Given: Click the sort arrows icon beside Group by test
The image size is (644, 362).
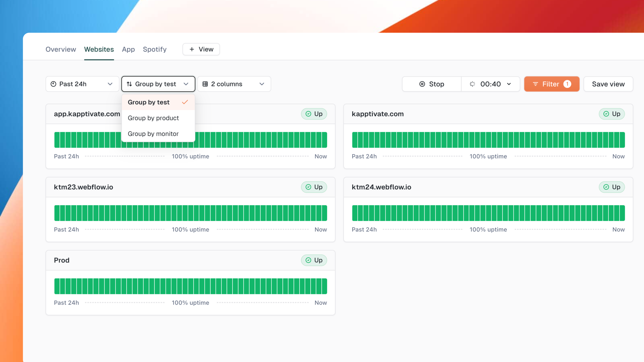Looking at the screenshot, I should [x=129, y=84].
